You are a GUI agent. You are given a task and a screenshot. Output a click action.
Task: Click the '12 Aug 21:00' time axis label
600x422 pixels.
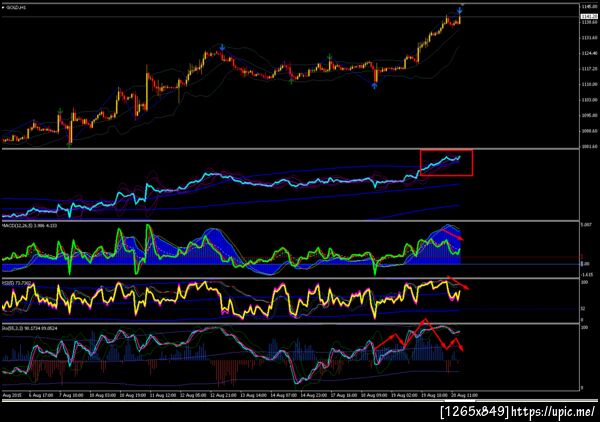click(223, 395)
